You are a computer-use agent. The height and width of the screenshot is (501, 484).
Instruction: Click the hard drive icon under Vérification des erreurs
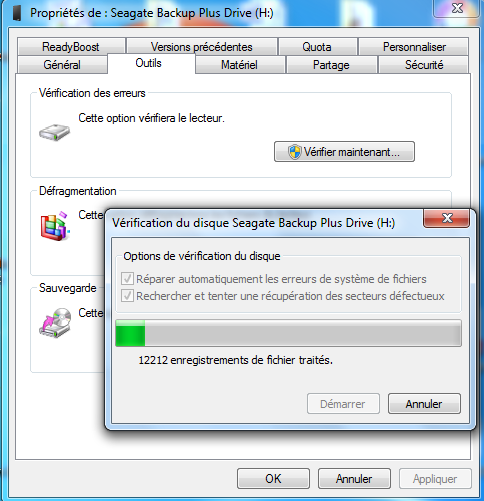54,132
